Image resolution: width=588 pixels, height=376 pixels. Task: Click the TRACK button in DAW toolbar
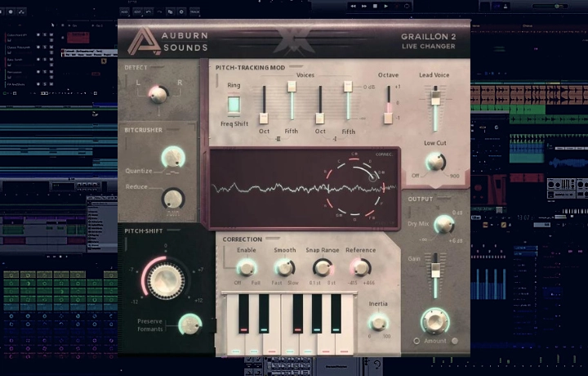coord(194,12)
